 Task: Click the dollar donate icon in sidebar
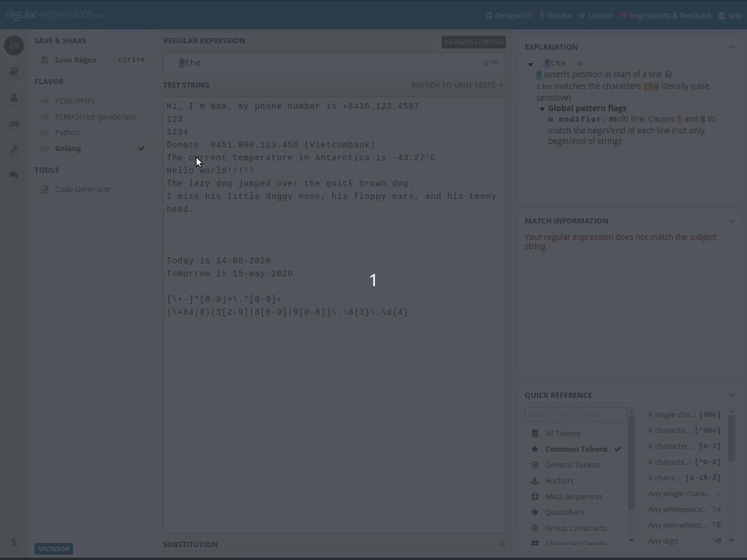pyautogui.click(x=14, y=542)
